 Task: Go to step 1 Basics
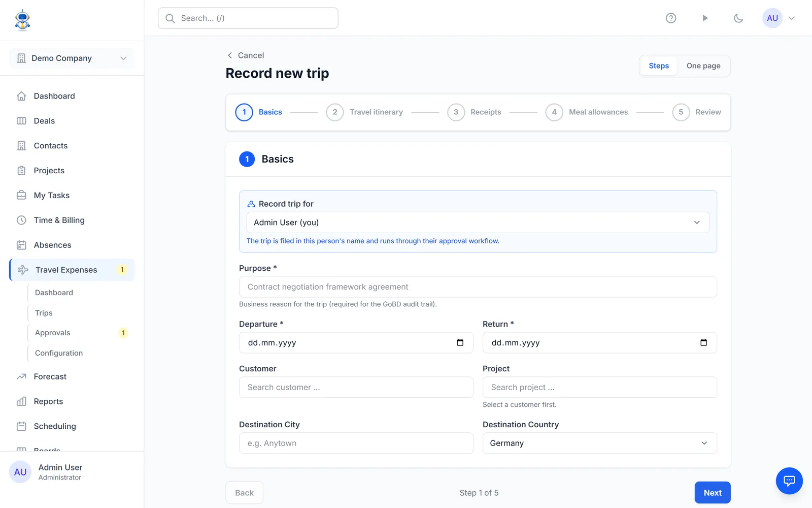coord(259,112)
